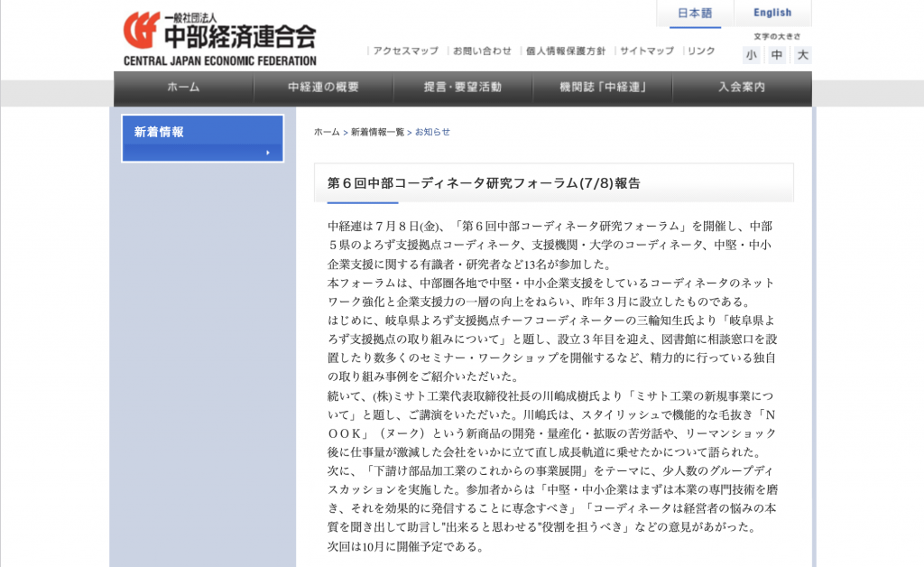Image resolution: width=924 pixels, height=567 pixels.
Task: Open the アクセスマップ link
Action: point(405,51)
